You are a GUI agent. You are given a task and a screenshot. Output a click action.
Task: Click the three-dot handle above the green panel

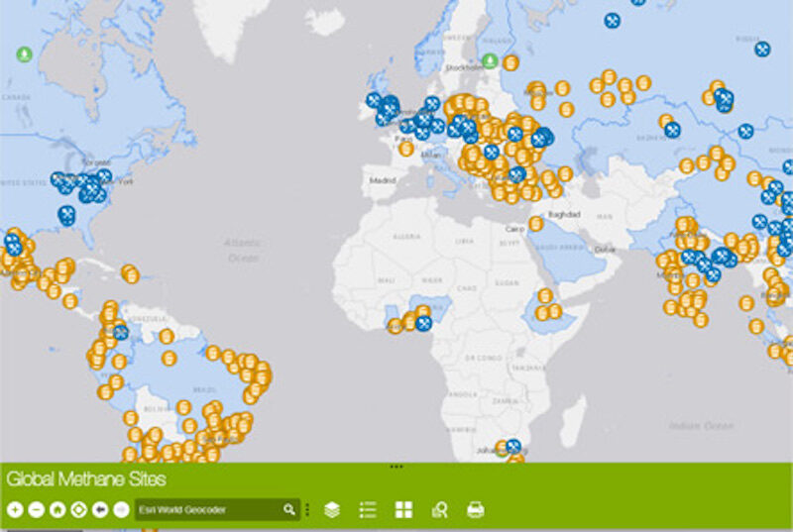coord(396,467)
